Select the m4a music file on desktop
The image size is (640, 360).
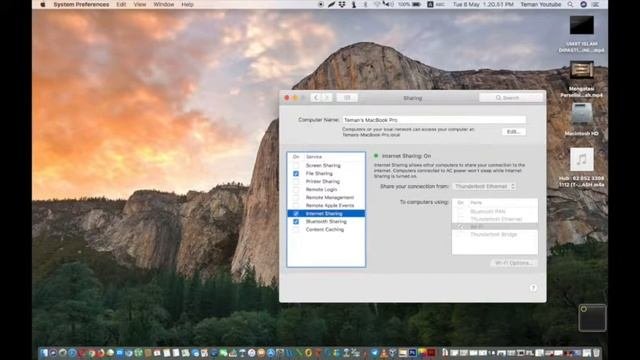[x=582, y=159]
